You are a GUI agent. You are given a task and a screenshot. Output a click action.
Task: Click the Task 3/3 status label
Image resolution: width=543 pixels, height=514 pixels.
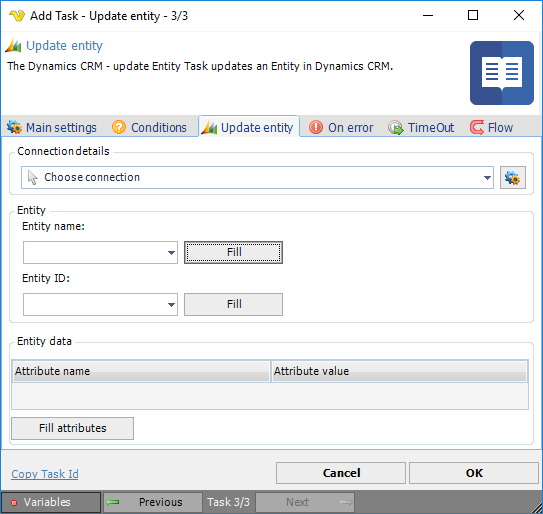(x=229, y=502)
